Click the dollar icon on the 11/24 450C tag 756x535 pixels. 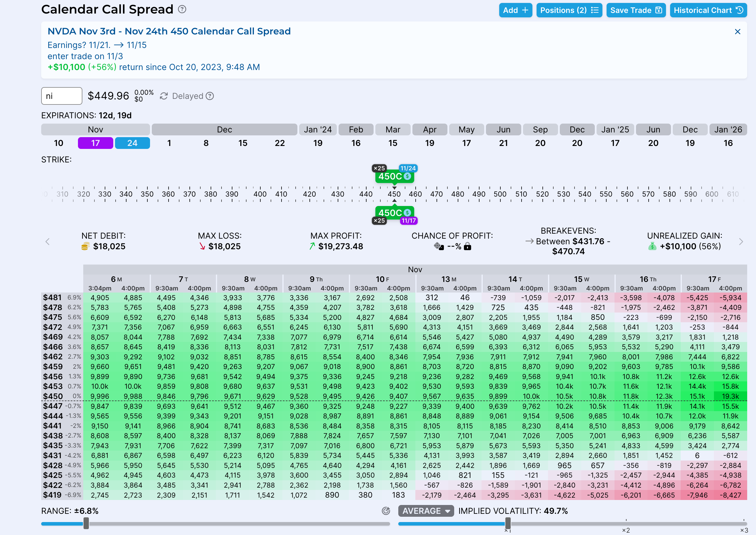click(x=407, y=176)
